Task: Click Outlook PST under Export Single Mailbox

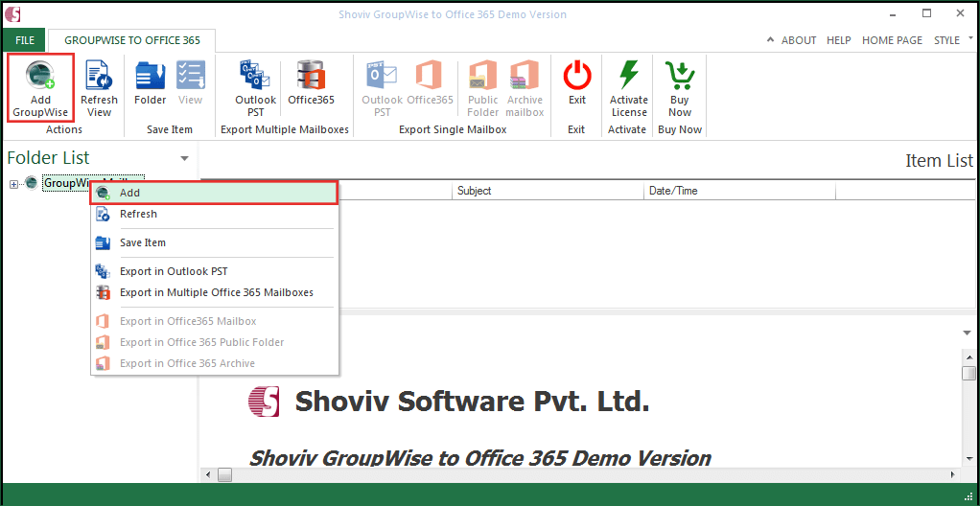Action: (382, 88)
